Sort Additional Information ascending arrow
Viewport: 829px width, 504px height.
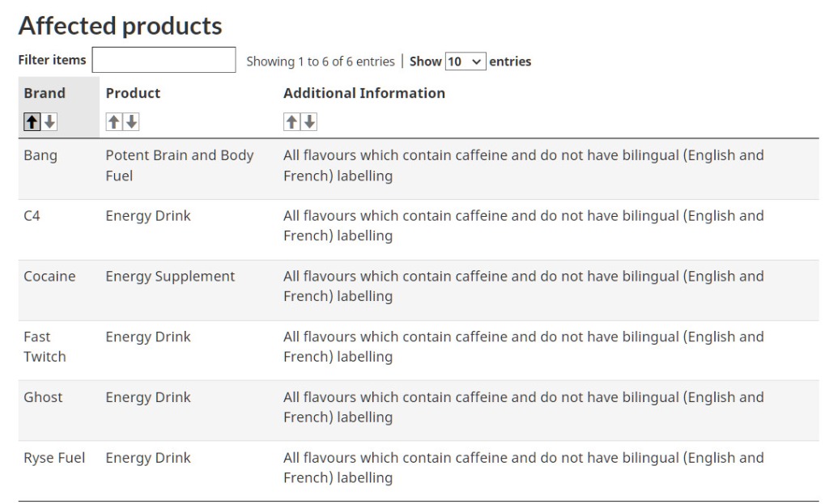pos(291,122)
